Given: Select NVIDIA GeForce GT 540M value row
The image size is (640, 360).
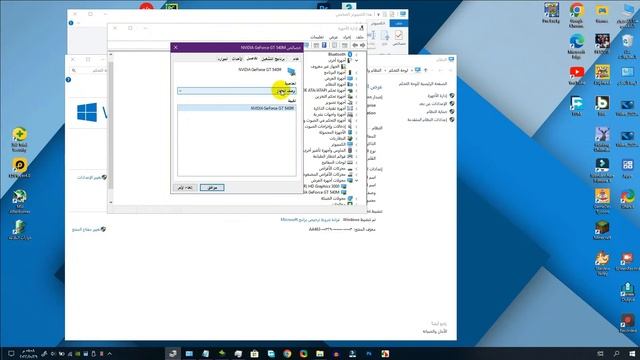Looking at the screenshot, I should [x=237, y=108].
